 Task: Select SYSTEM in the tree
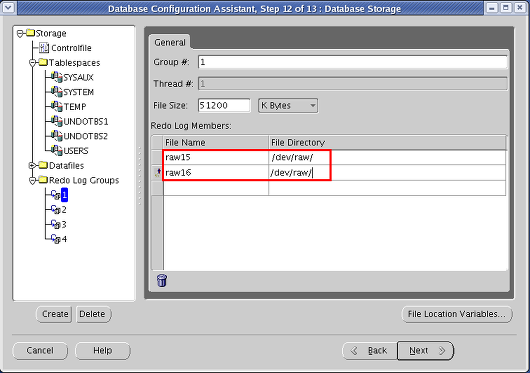pyautogui.click(x=79, y=92)
